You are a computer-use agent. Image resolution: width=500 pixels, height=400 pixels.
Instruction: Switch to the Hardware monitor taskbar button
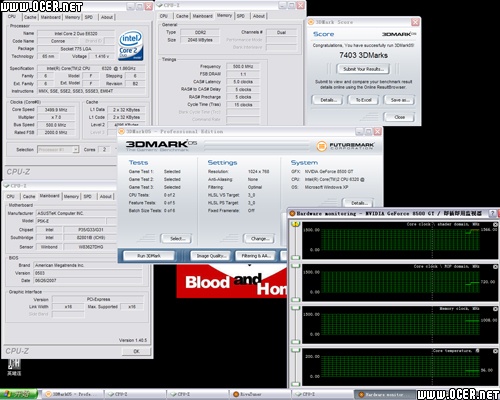tap(385, 395)
